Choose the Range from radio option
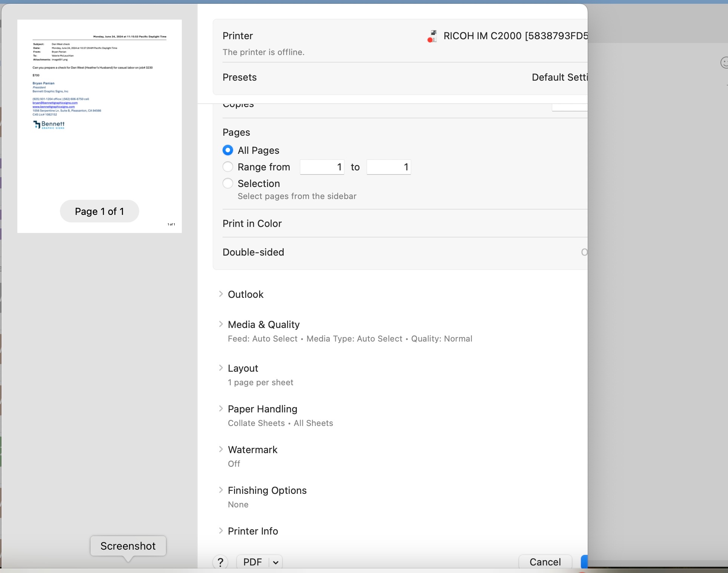 [x=228, y=167]
